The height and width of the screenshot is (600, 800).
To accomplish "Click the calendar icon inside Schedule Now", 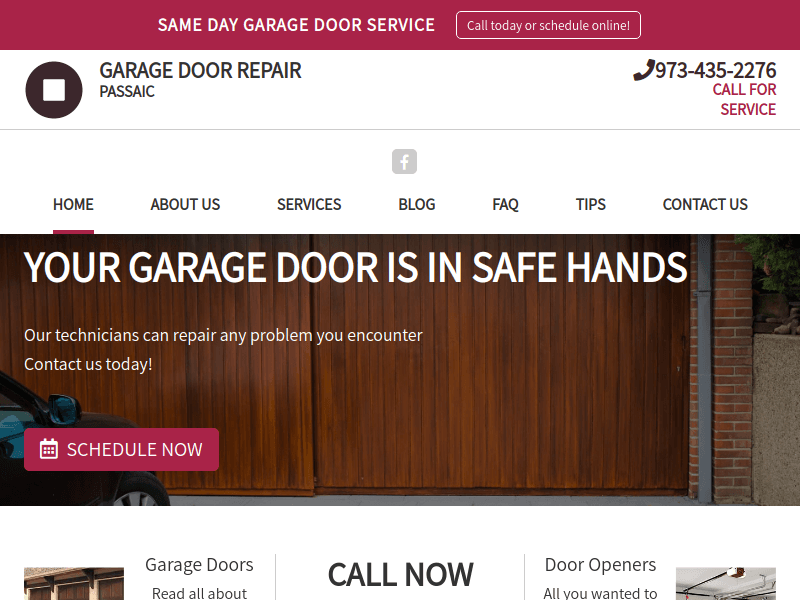I will coord(48,449).
